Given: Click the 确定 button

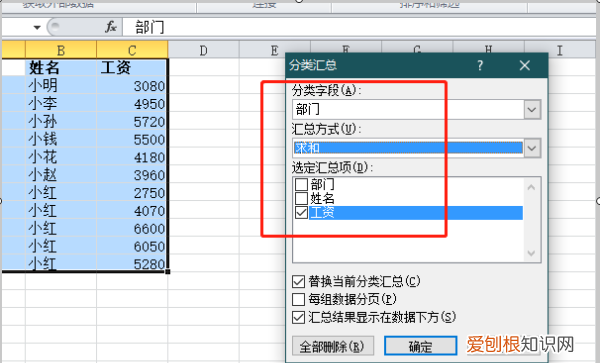Looking at the screenshot, I should [x=420, y=347].
